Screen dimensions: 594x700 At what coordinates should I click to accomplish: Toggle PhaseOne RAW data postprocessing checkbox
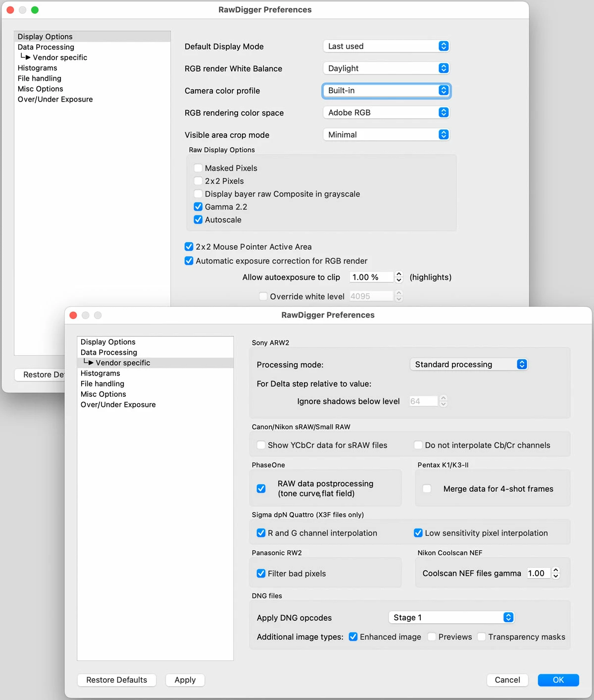261,488
